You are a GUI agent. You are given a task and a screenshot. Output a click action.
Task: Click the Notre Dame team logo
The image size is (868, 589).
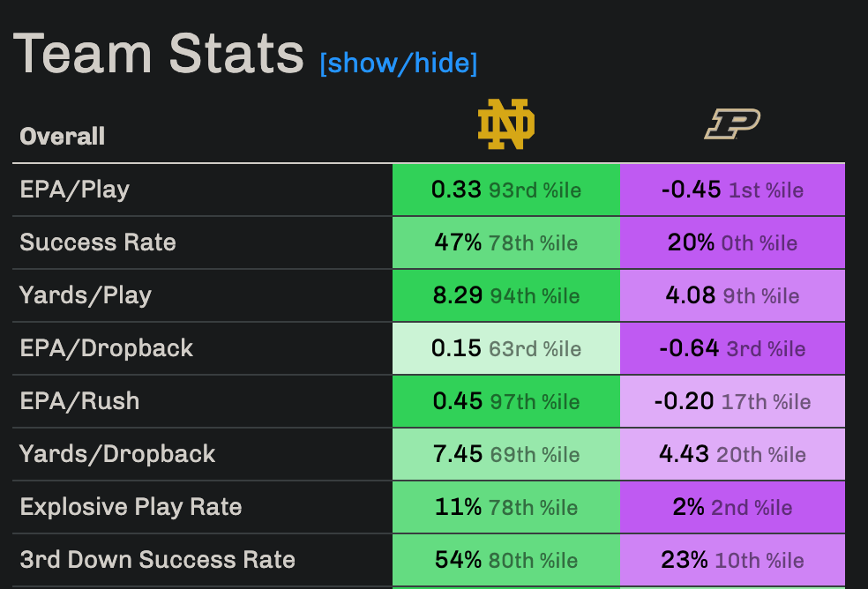coord(505,124)
